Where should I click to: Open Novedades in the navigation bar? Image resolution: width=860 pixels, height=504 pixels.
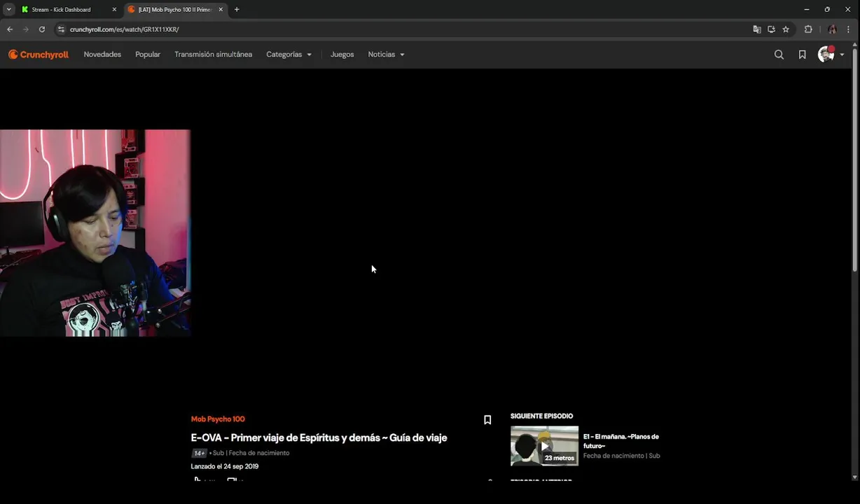pyautogui.click(x=102, y=55)
